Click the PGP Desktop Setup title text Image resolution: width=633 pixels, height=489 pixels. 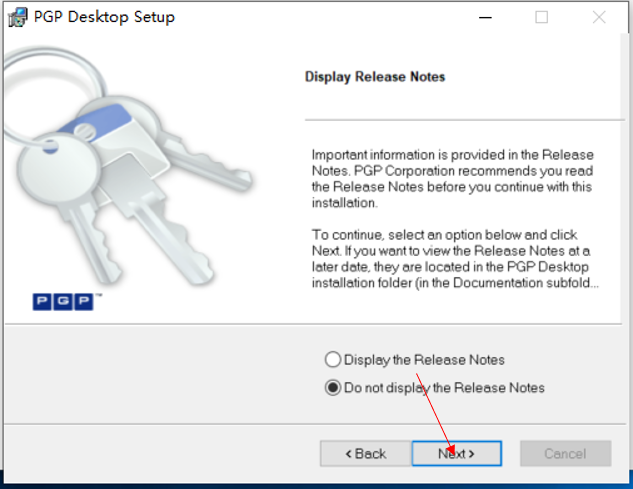tap(104, 17)
